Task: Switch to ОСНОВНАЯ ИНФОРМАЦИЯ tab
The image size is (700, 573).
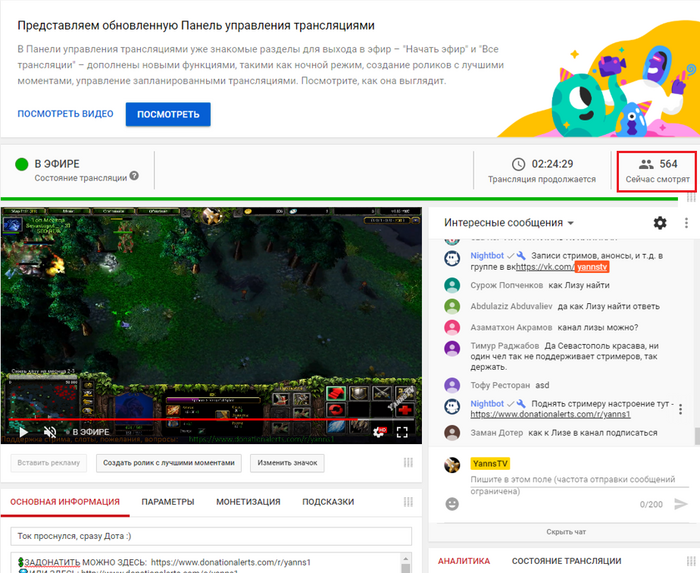Action: (65, 502)
